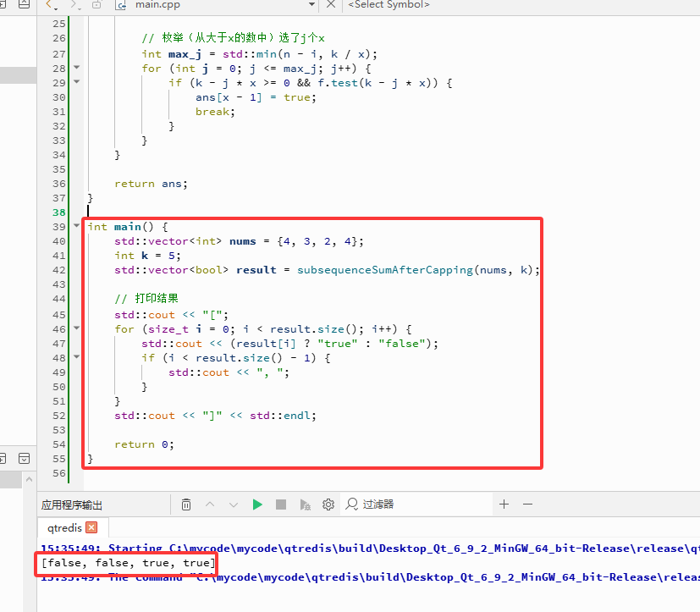Click the filter magnifier icon
The image size is (700, 612).
click(x=352, y=504)
